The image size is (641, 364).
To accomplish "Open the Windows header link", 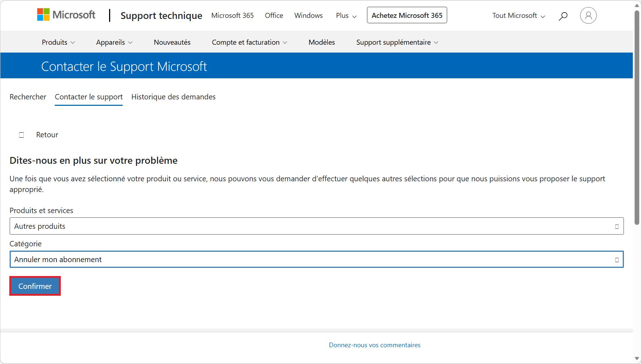I will point(308,15).
